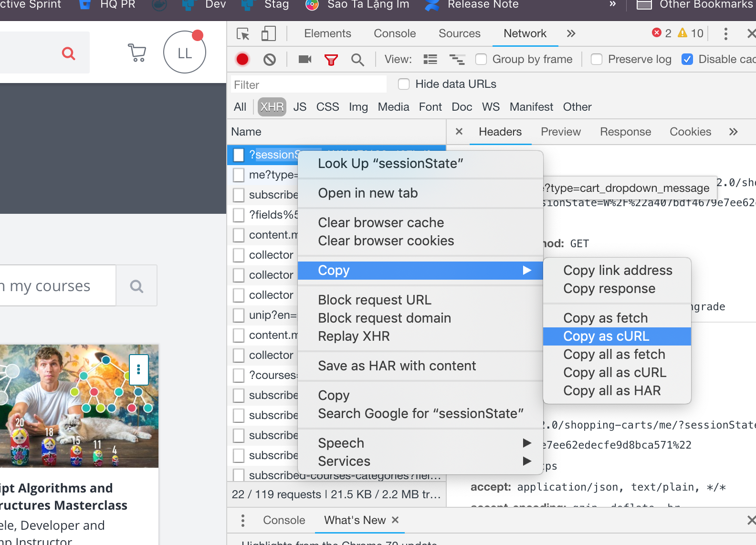Open the DevTools network search magnifier

357,59
